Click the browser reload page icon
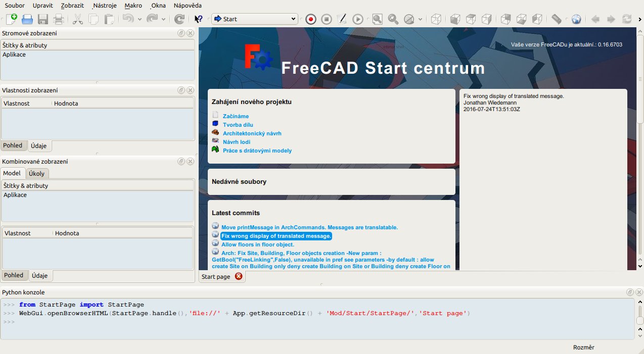The height and width of the screenshot is (354, 644). click(627, 19)
